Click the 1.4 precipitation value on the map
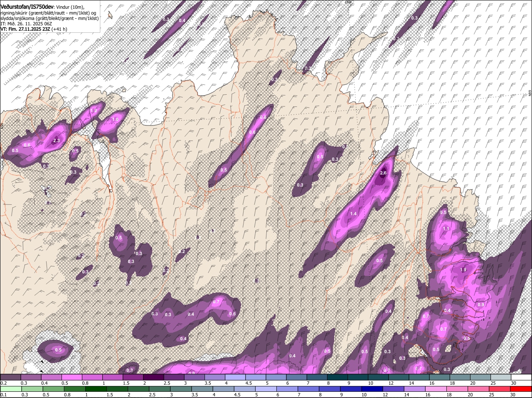Viewport: 532px width, 398px height. point(354,214)
